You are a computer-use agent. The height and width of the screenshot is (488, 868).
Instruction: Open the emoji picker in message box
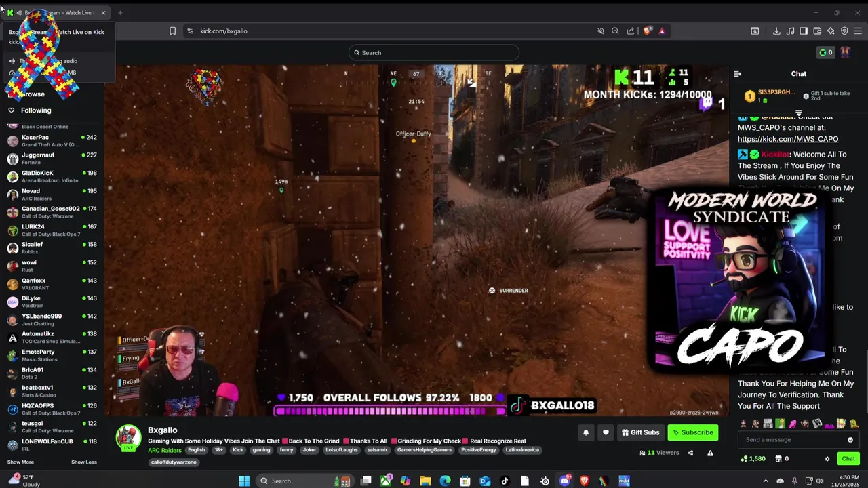(850, 440)
